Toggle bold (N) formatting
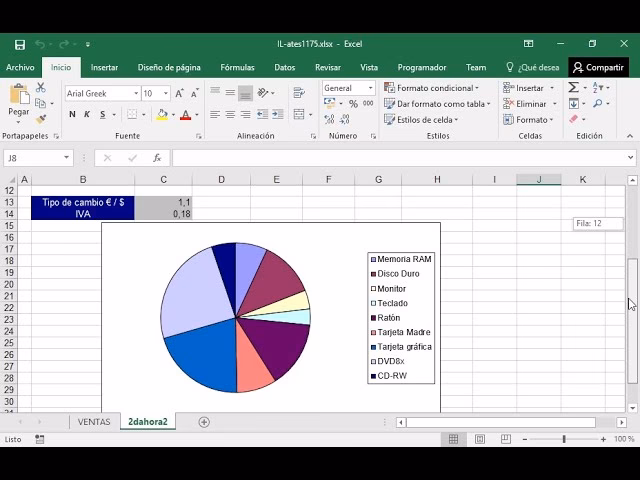The width and height of the screenshot is (640, 480). (72, 115)
